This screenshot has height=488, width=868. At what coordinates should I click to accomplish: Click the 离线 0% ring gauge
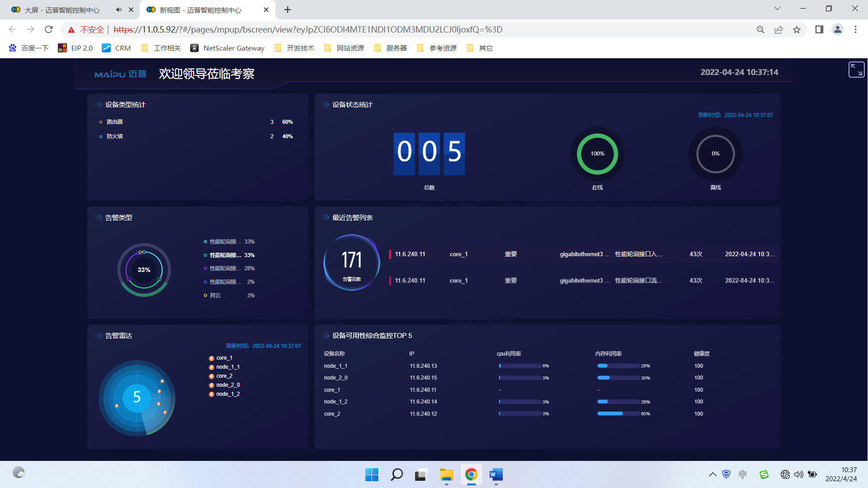click(x=715, y=154)
